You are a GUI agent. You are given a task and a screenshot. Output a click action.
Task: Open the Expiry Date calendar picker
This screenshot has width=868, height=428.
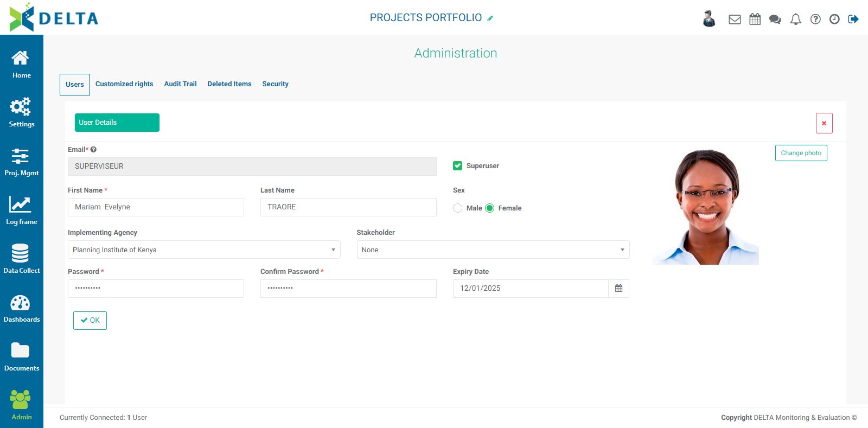point(618,289)
